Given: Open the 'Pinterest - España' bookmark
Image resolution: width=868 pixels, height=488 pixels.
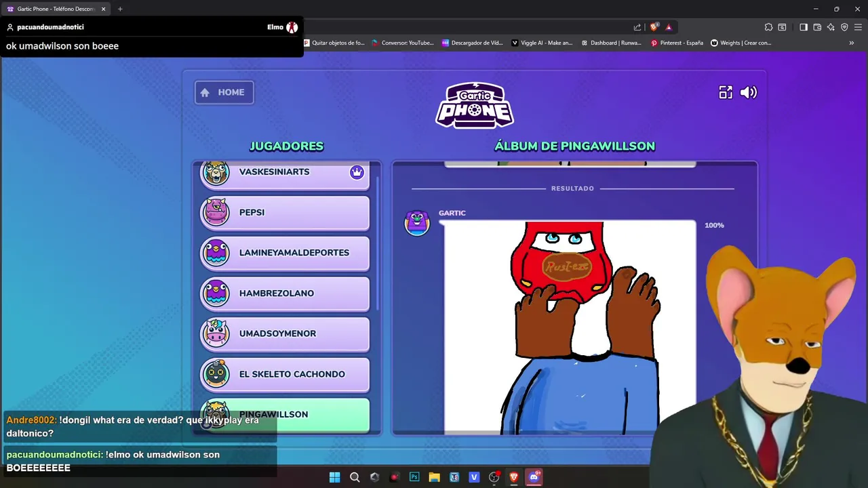Looking at the screenshot, I should (x=677, y=43).
